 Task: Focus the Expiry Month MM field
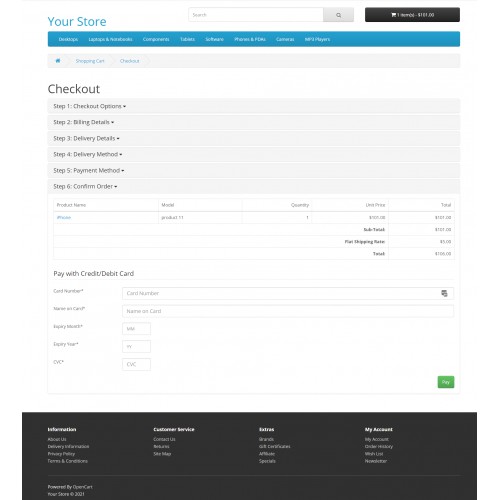coord(136,329)
